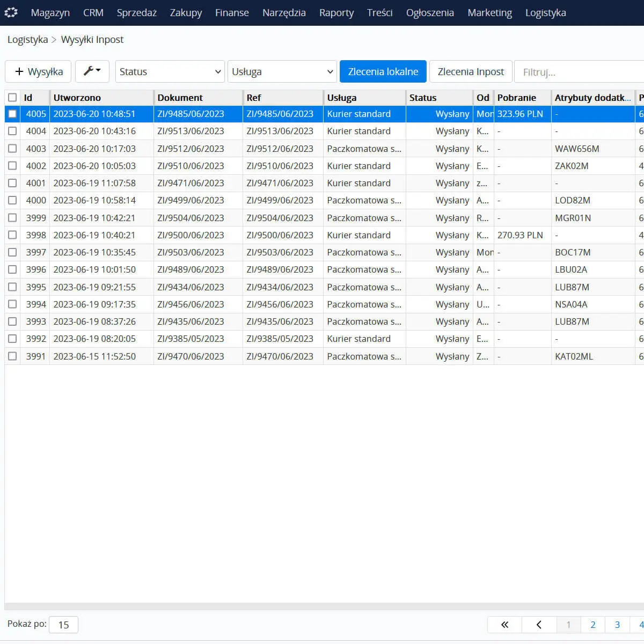Viewport: 644px width, 644px height.
Task: Check the box for shipment 4003
Action: pyautogui.click(x=12, y=149)
